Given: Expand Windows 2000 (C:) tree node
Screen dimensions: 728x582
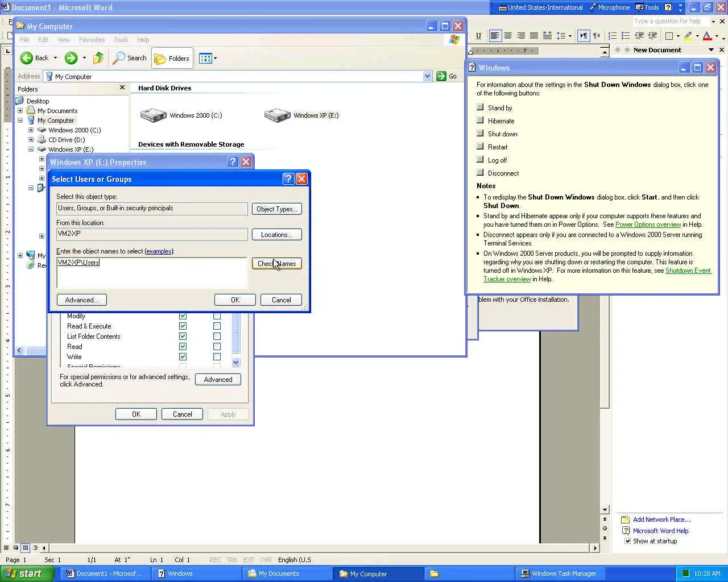Looking at the screenshot, I should coord(31,130).
